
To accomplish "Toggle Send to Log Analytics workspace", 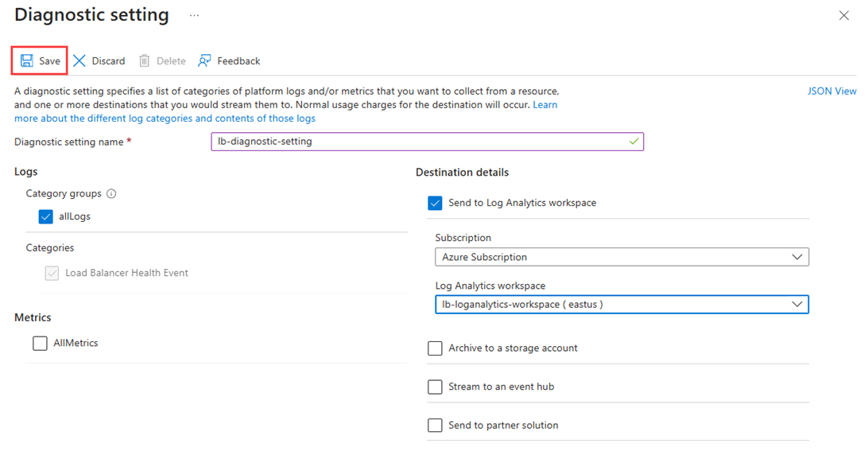I will coord(436,204).
